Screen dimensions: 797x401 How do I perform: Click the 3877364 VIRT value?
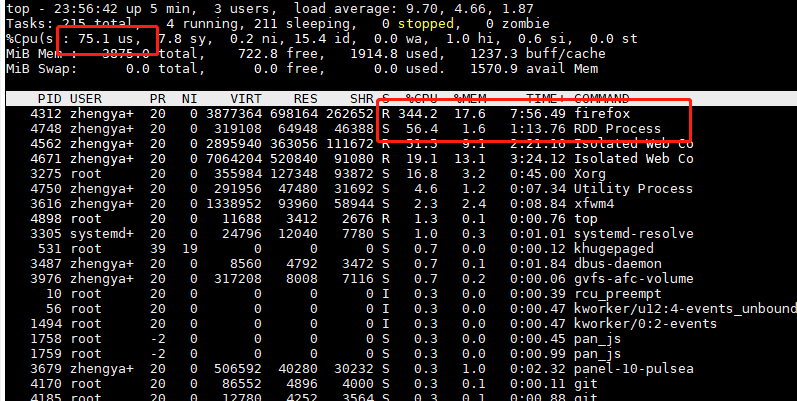[234, 113]
